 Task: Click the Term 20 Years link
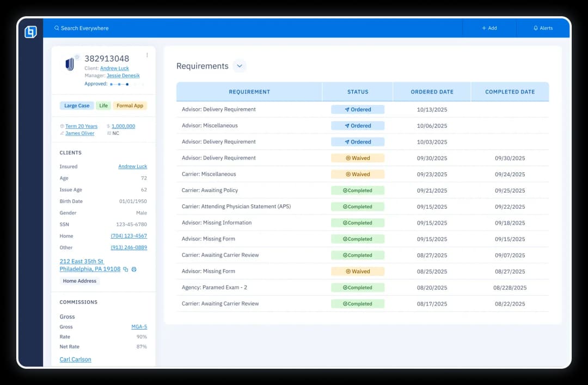81,126
